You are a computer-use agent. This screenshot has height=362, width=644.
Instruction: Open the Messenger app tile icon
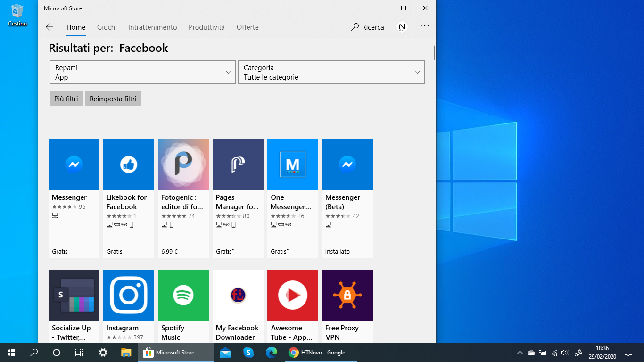(74, 165)
